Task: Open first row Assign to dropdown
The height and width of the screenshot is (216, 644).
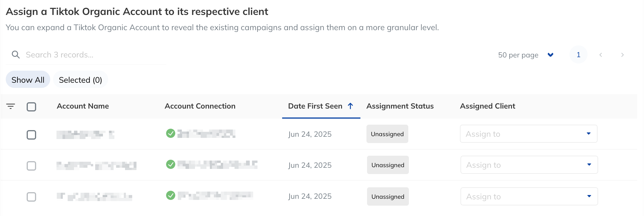Action: click(529, 134)
